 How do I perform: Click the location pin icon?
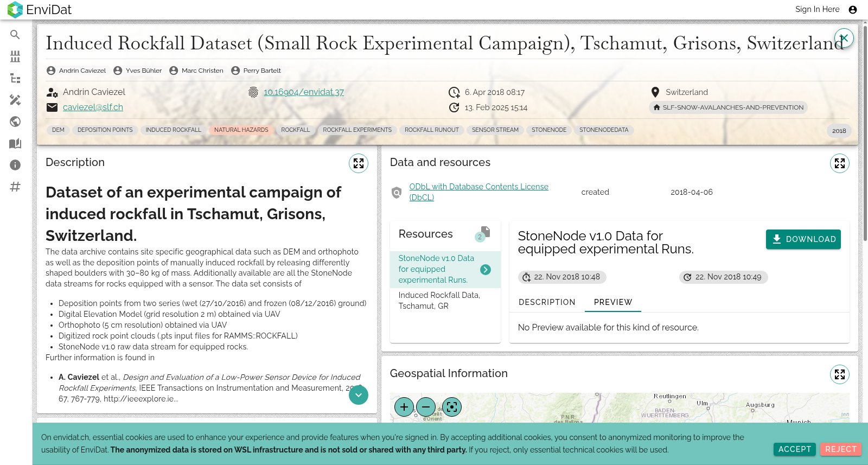click(x=655, y=92)
